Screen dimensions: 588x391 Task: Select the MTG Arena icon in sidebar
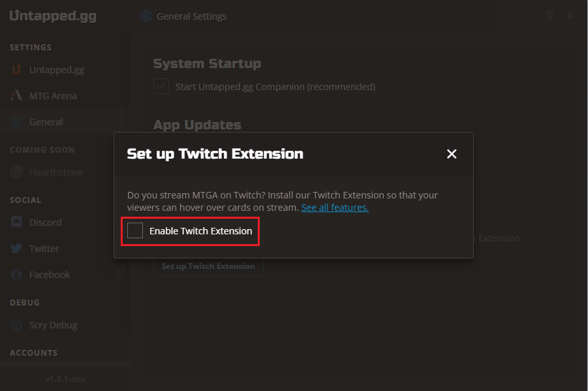point(16,95)
